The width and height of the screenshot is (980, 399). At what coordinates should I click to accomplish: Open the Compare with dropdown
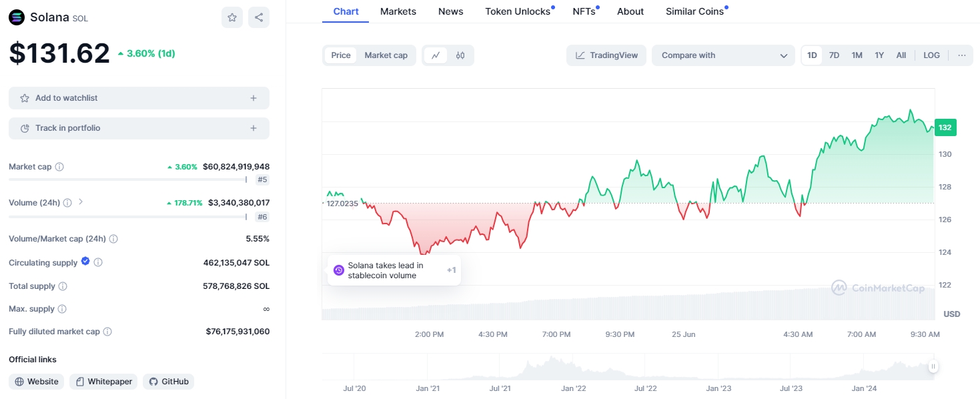723,55
